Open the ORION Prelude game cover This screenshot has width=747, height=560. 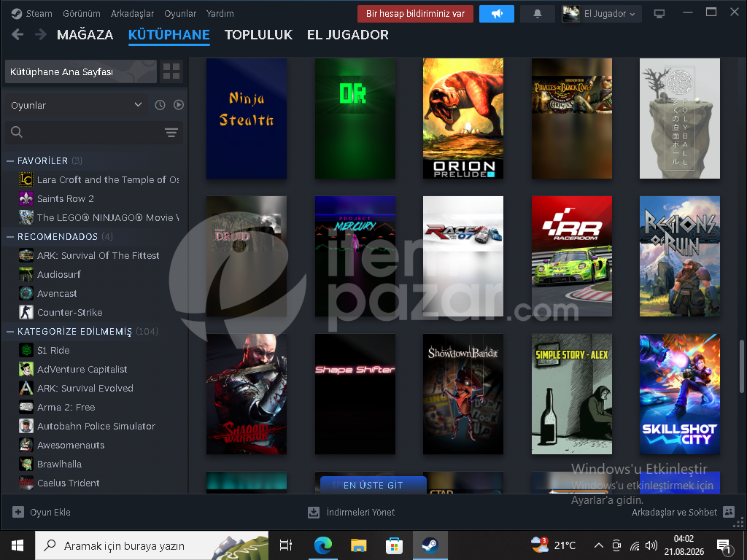click(x=463, y=119)
